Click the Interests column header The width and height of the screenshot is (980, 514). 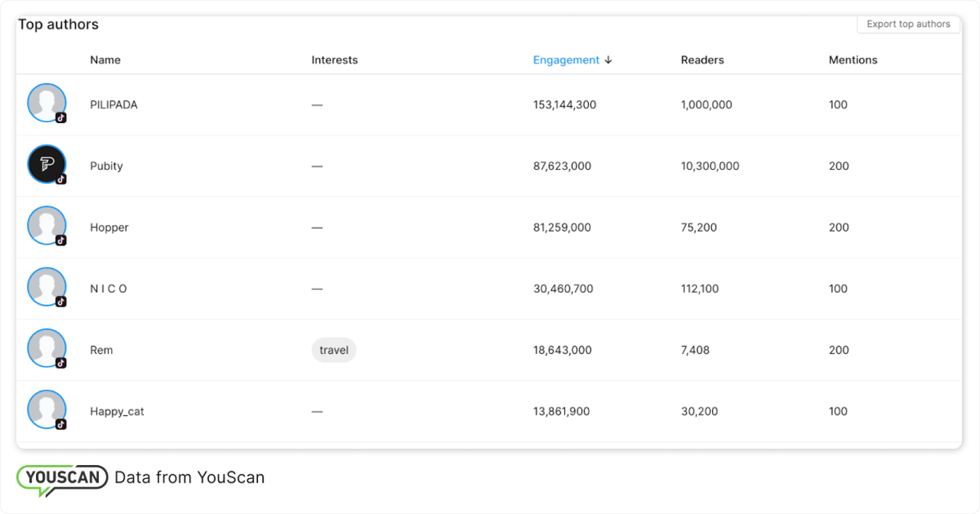(334, 60)
